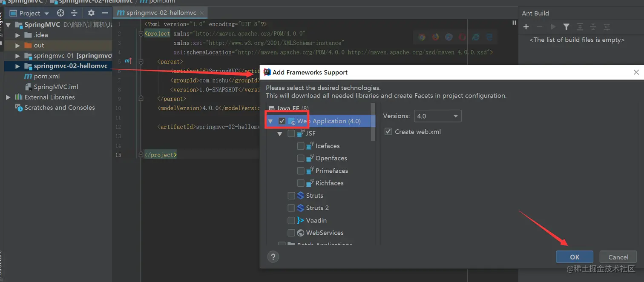Close the springmvc-02-hellomvc editor tab
The height and width of the screenshot is (282, 644).
click(x=202, y=13)
